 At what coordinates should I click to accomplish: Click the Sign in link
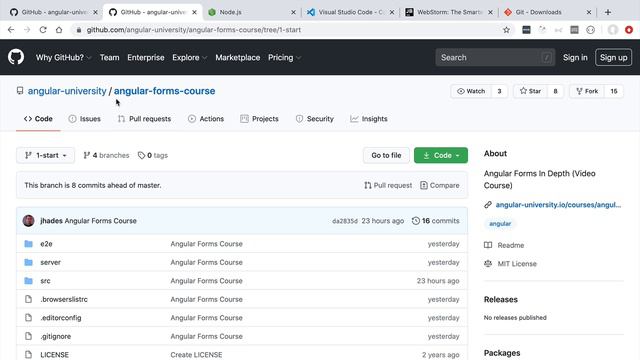tap(575, 58)
